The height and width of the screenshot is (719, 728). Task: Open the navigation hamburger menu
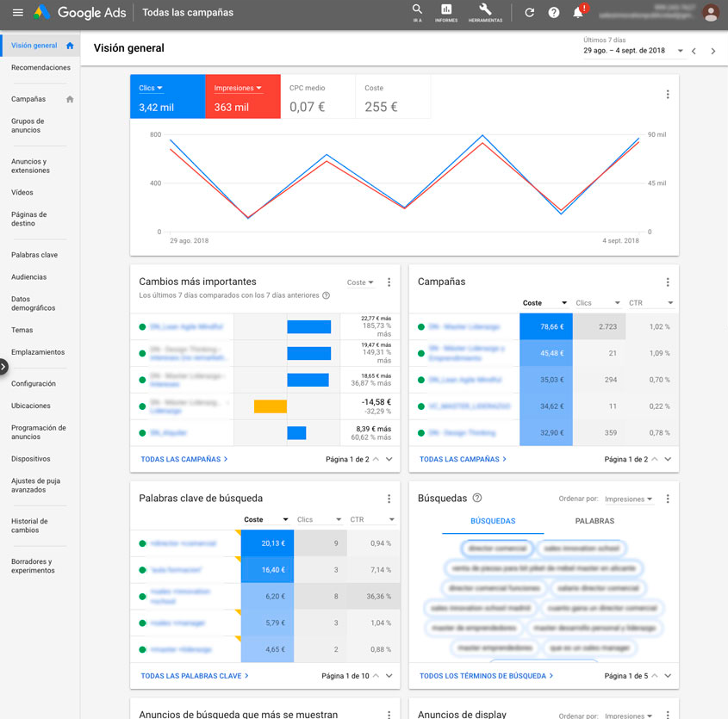[17, 13]
